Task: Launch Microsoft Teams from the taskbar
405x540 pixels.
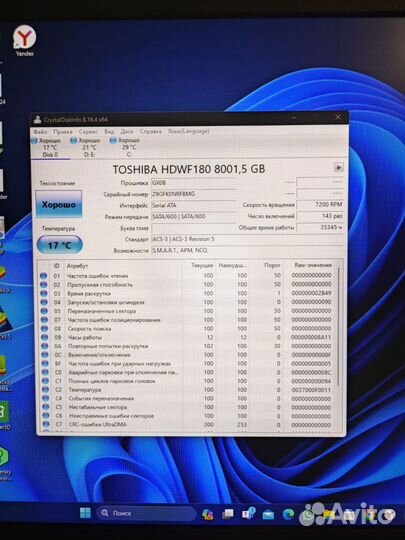Action: coord(248,513)
